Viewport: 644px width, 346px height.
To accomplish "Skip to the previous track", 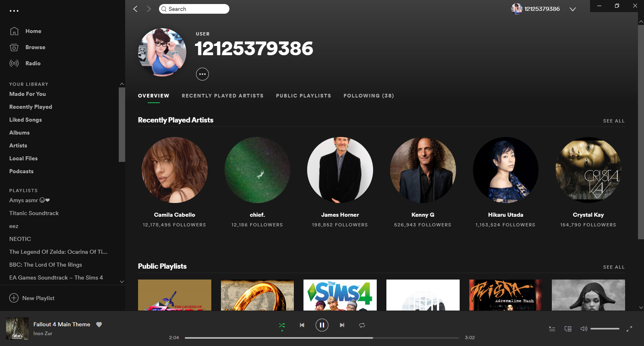I will point(302,325).
